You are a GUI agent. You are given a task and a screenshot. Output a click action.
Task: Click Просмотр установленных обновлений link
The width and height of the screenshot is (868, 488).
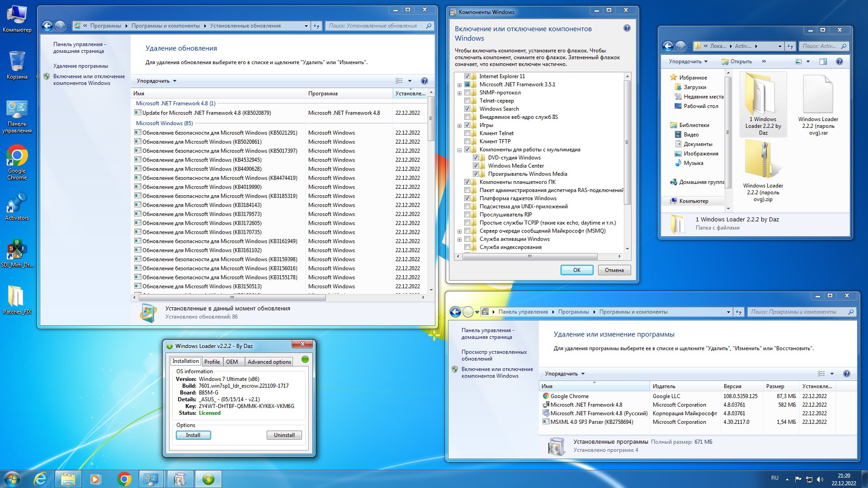pyautogui.click(x=494, y=355)
